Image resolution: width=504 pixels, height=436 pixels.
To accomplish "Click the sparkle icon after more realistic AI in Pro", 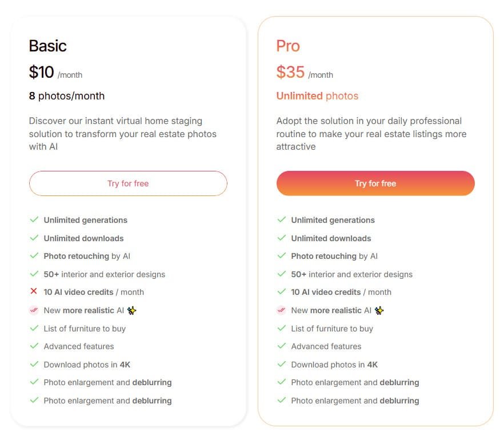I will pos(381,310).
